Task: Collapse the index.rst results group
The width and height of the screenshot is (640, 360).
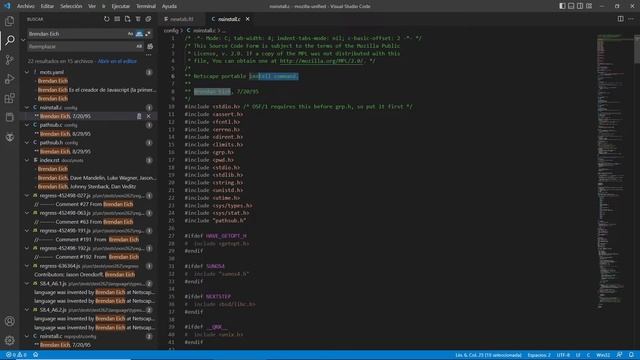Action: (x=27, y=160)
